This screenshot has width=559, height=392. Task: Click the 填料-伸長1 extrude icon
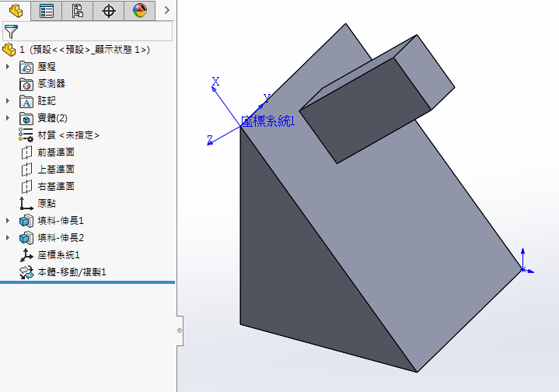(x=26, y=221)
